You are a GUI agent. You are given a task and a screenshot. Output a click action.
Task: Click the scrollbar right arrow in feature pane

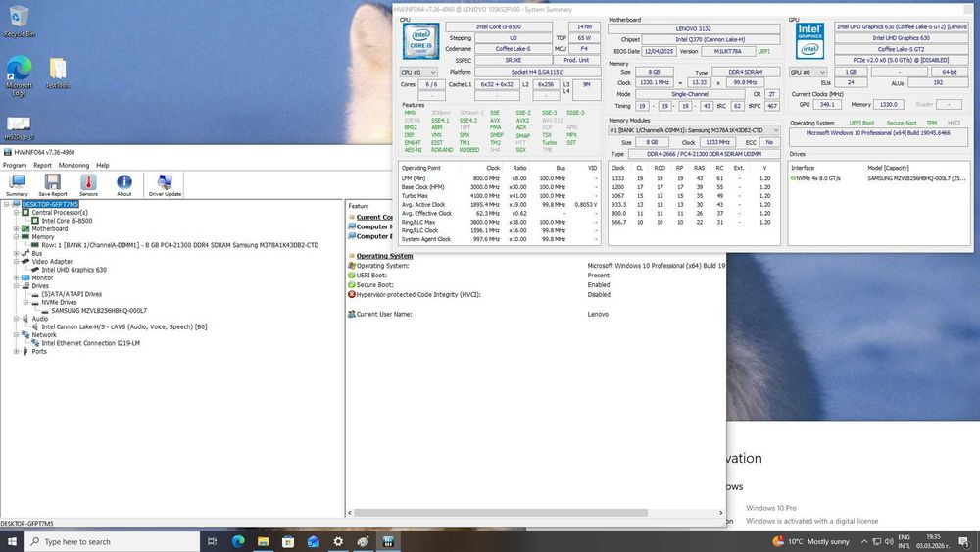click(720, 513)
